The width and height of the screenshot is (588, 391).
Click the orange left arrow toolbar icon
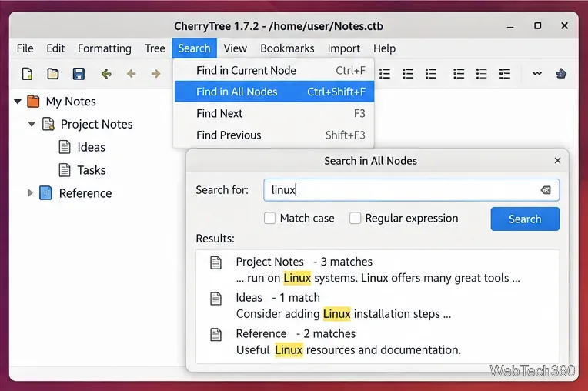tap(132, 73)
